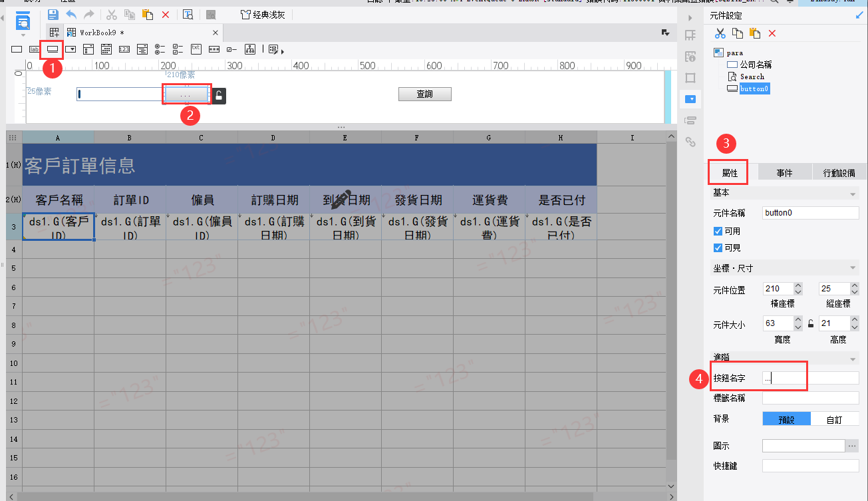This screenshot has width=868, height=501.
Task: Pick the number widget labeled 123
Action: coord(124,49)
